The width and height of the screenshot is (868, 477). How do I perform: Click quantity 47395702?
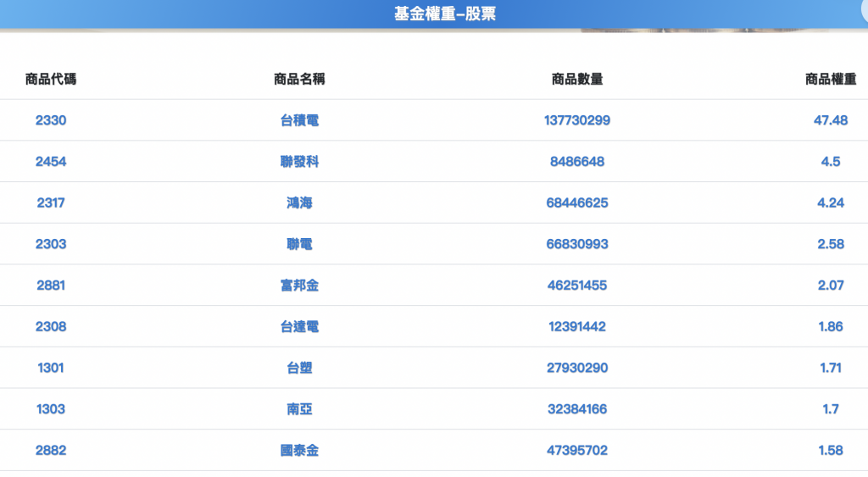577,450
